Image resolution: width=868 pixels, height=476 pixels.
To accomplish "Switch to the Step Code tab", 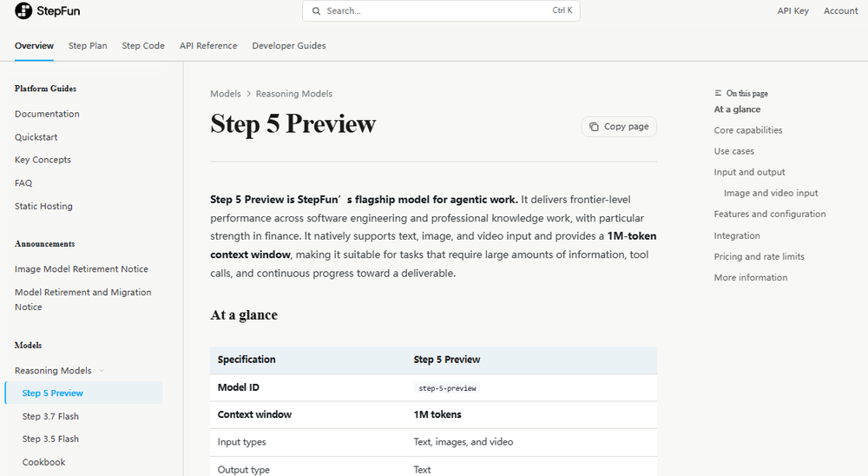I will pos(143,45).
